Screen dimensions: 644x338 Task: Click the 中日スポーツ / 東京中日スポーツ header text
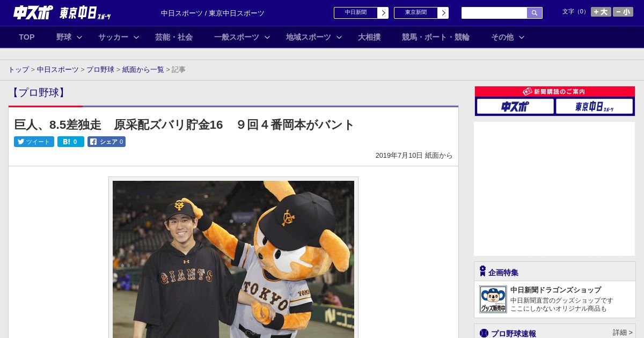click(213, 13)
